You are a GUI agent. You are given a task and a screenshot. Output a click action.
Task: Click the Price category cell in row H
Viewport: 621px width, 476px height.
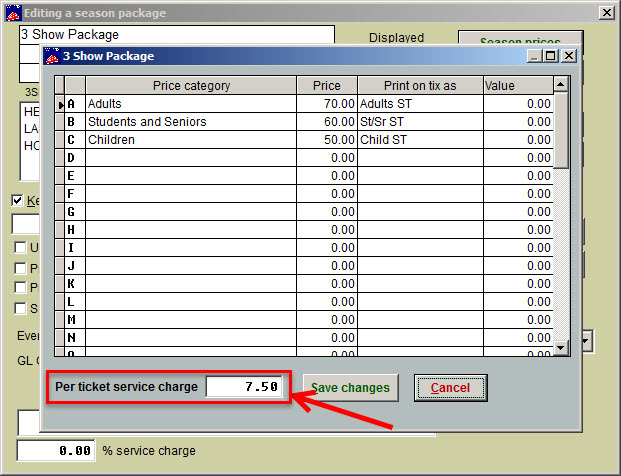pyautogui.click(x=191, y=230)
